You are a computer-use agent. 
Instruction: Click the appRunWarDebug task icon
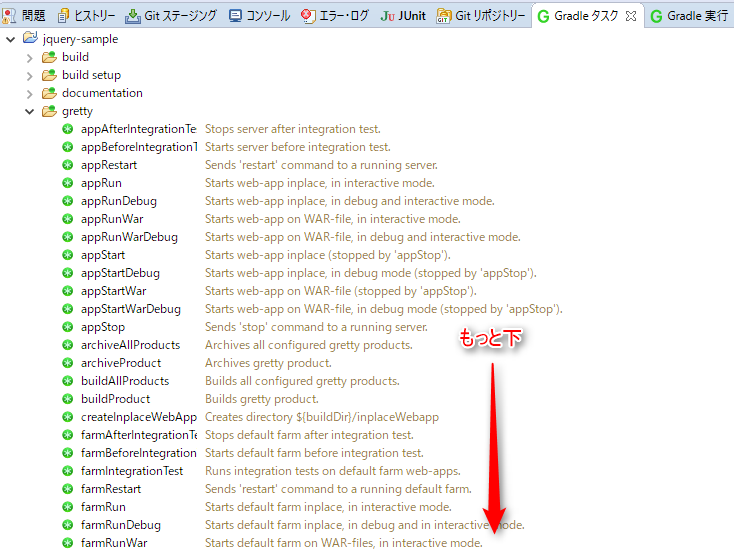(68, 237)
